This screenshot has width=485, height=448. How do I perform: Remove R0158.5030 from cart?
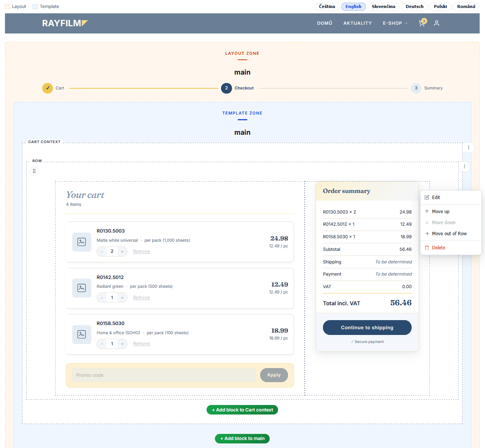point(142,344)
